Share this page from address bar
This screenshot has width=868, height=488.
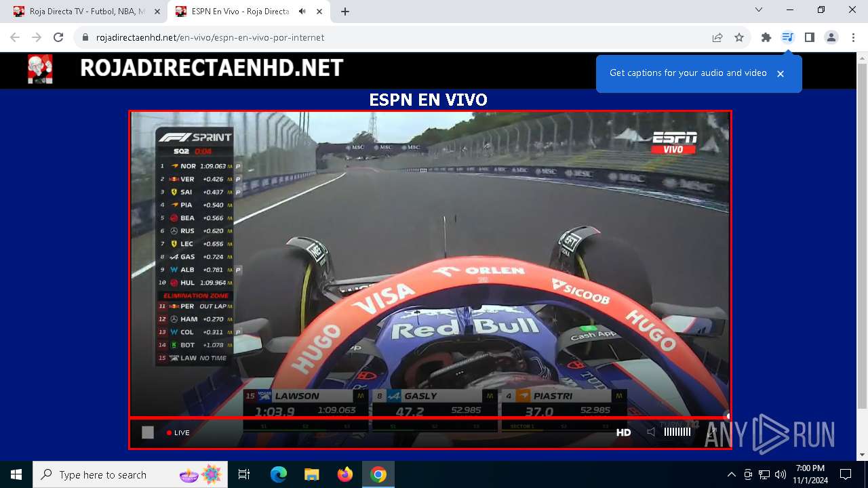coord(717,37)
